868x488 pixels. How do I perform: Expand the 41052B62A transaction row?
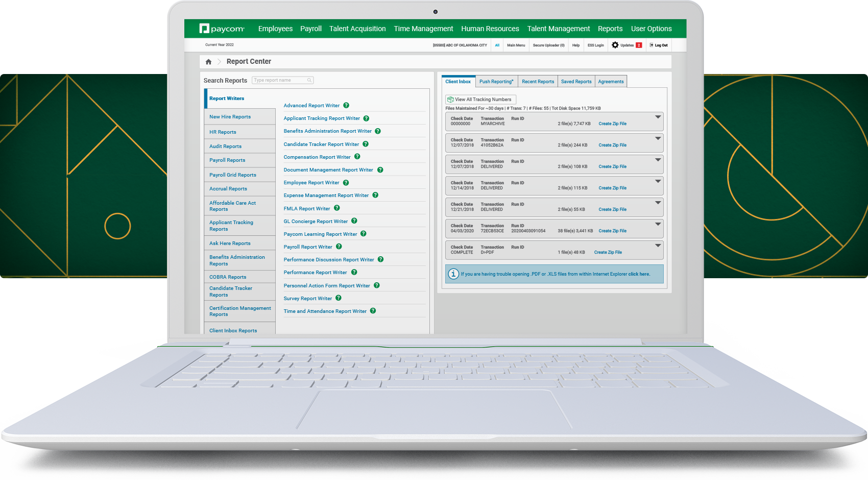(658, 138)
